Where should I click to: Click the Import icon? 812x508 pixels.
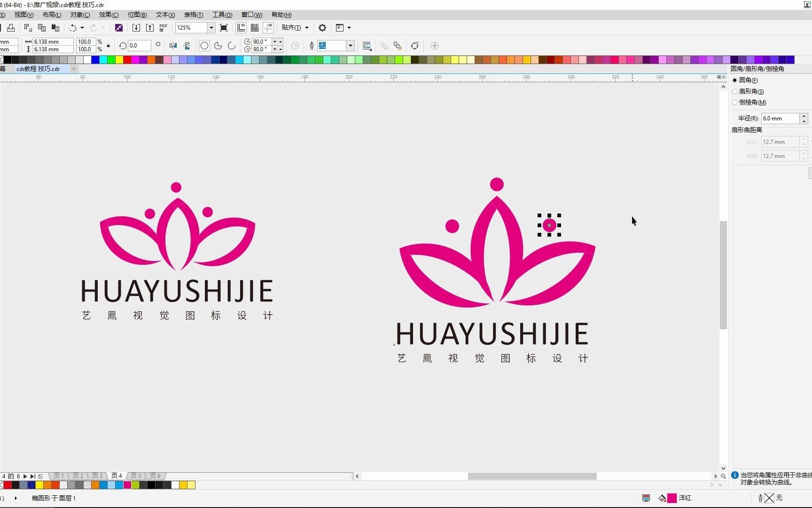coord(136,28)
